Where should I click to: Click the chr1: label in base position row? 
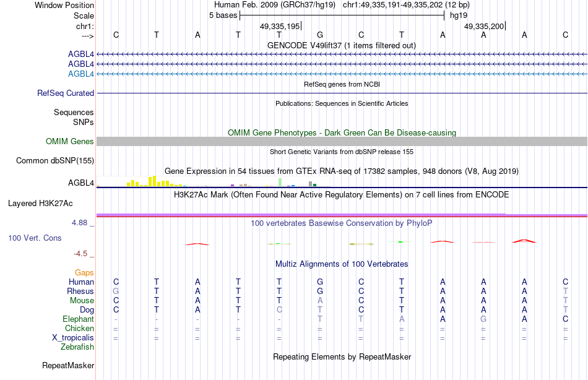85,27
